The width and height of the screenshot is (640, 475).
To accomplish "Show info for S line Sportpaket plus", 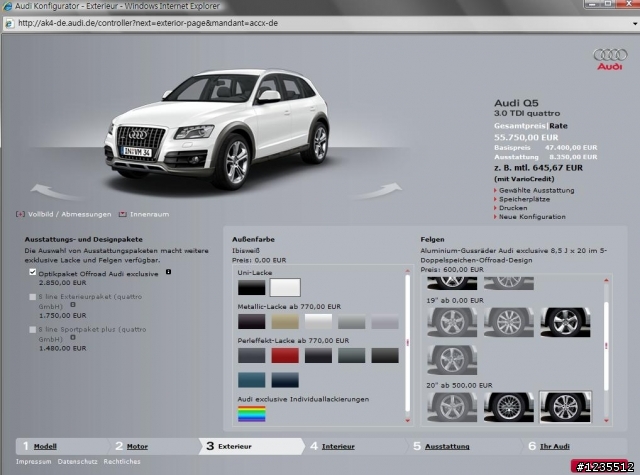I will pos(73,337).
